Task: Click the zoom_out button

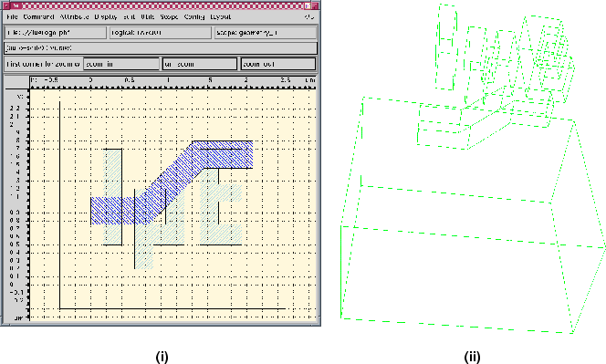Action: click(x=278, y=64)
